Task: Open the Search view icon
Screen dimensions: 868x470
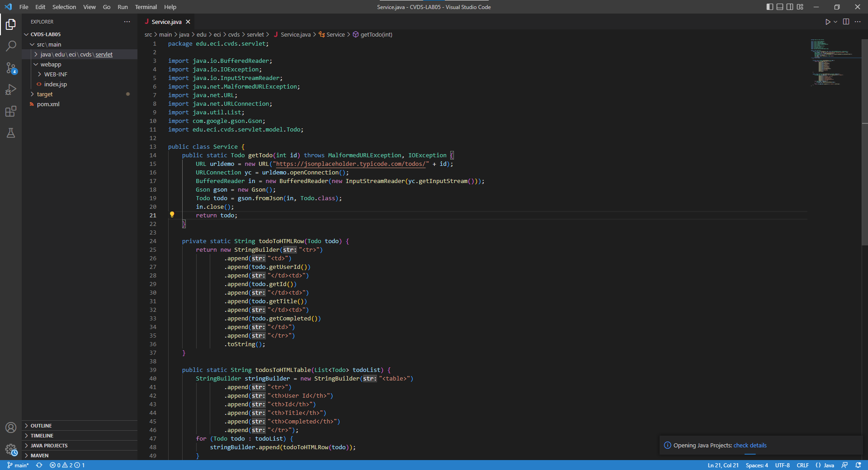Action: coord(11,46)
